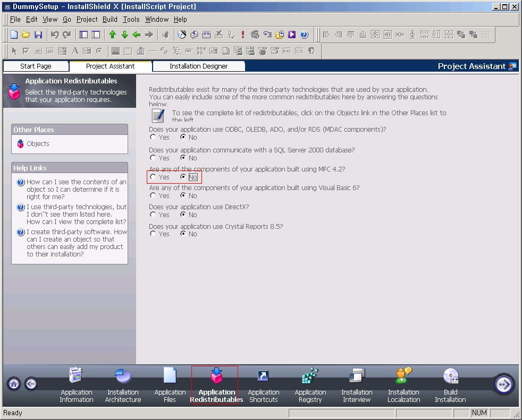The height and width of the screenshot is (420, 522).
Task: Click the New project toolbar icon
Action: click(14, 35)
